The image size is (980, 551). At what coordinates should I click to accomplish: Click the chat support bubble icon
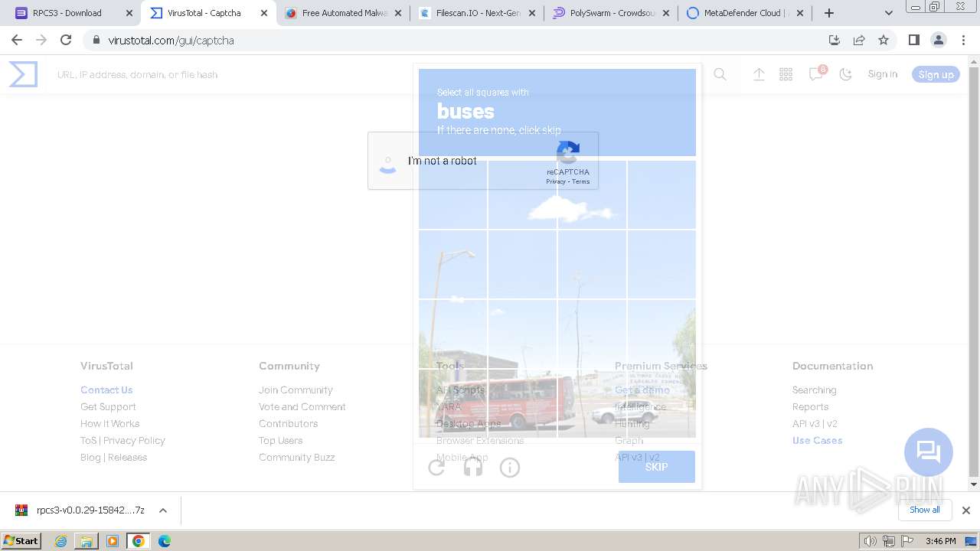tap(928, 452)
